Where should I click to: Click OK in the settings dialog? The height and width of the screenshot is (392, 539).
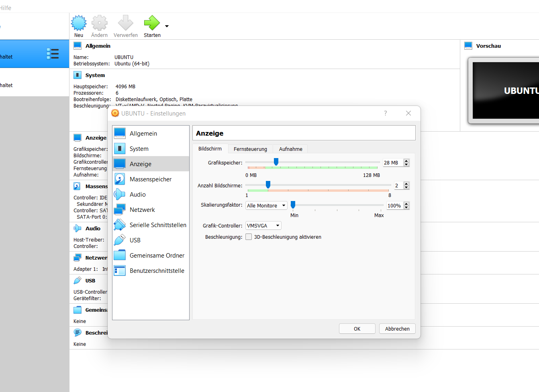coord(357,329)
